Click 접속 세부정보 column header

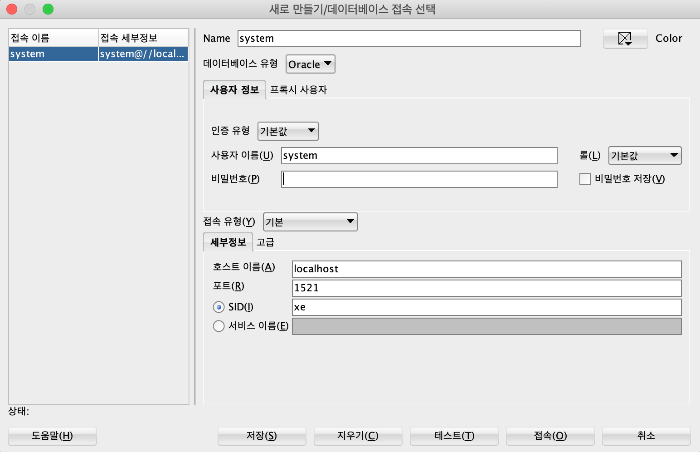(143, 38)
